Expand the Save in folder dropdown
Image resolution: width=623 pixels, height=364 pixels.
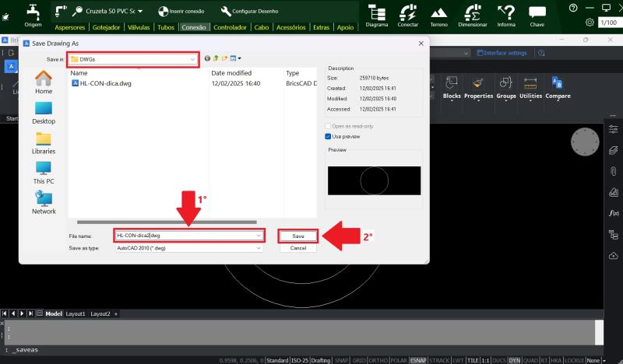(192, 58)
